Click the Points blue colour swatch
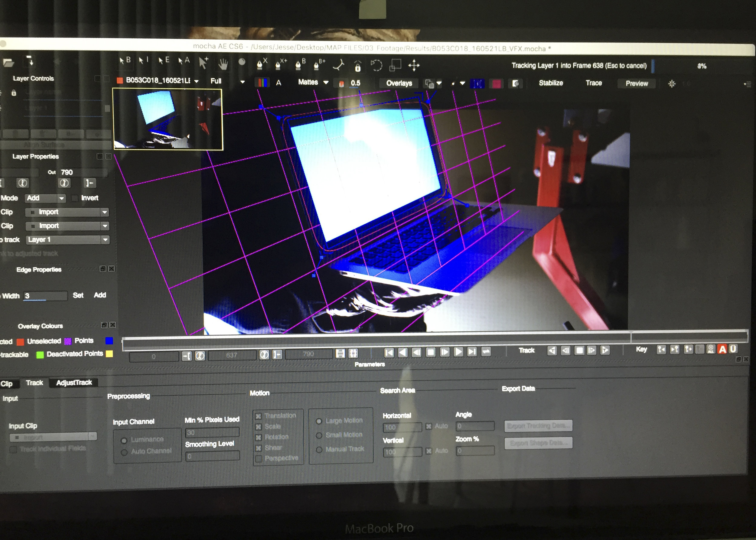Image resolution: width=756 pixels, height=540 pixels. 109,340
